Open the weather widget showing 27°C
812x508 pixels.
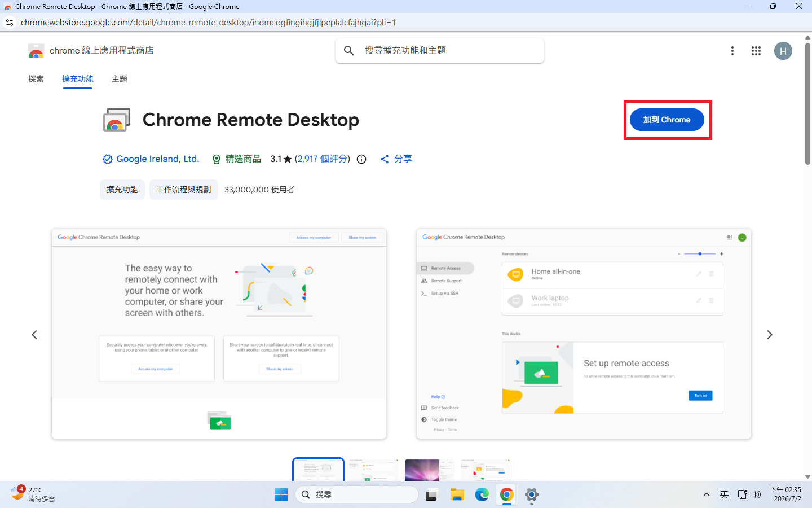[x=34, y=494]
